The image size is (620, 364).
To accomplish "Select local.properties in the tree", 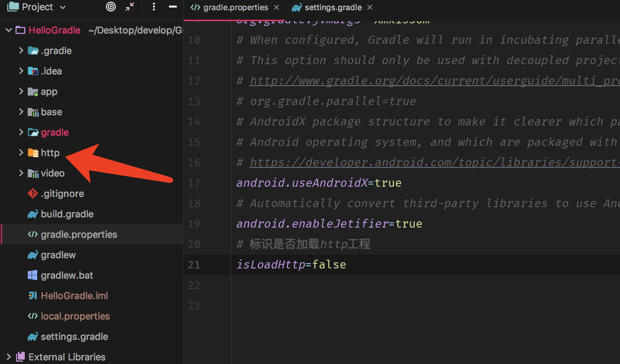I will point(75,316).
